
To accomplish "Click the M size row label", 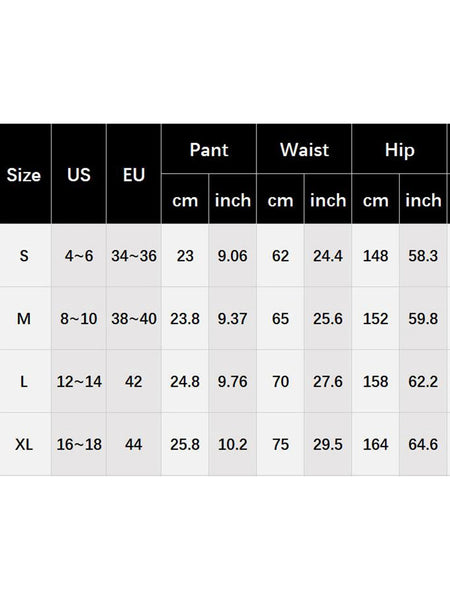I will click(24, 318).
